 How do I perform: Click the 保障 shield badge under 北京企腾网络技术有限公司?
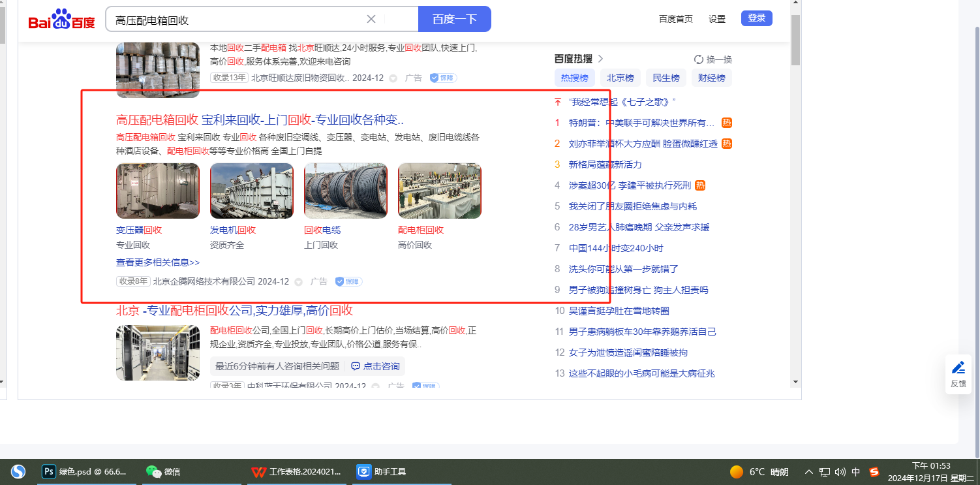[348, 282]
